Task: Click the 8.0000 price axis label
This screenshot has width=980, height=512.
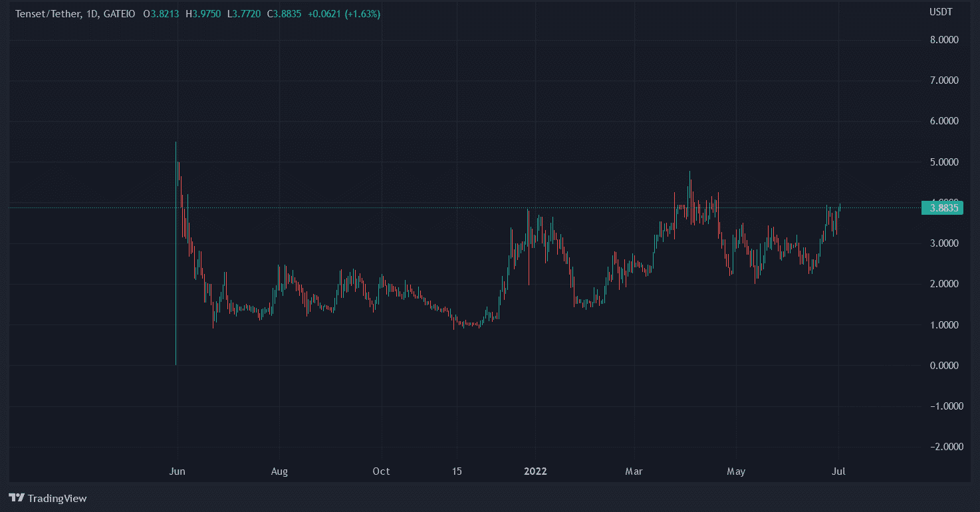Action: [x=944, y=40]
